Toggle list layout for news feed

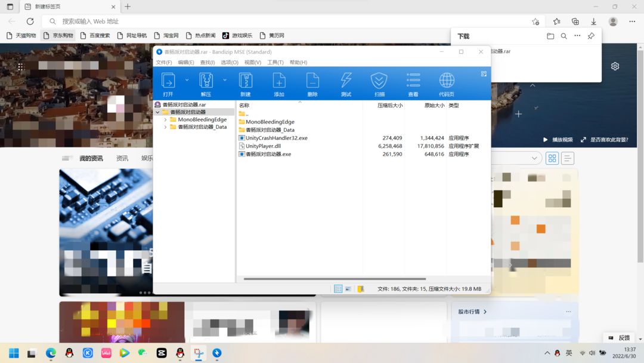pyautogui.click(x=567, y=158)
